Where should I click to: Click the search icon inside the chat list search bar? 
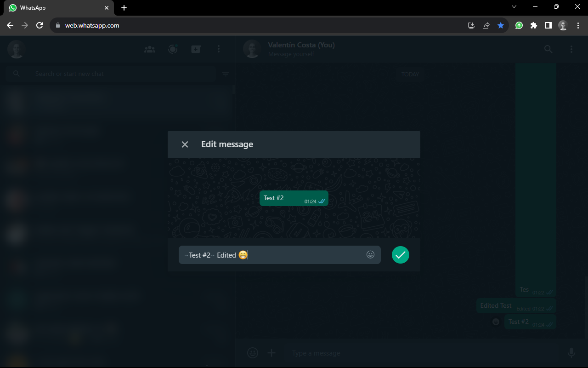[17, 74]
